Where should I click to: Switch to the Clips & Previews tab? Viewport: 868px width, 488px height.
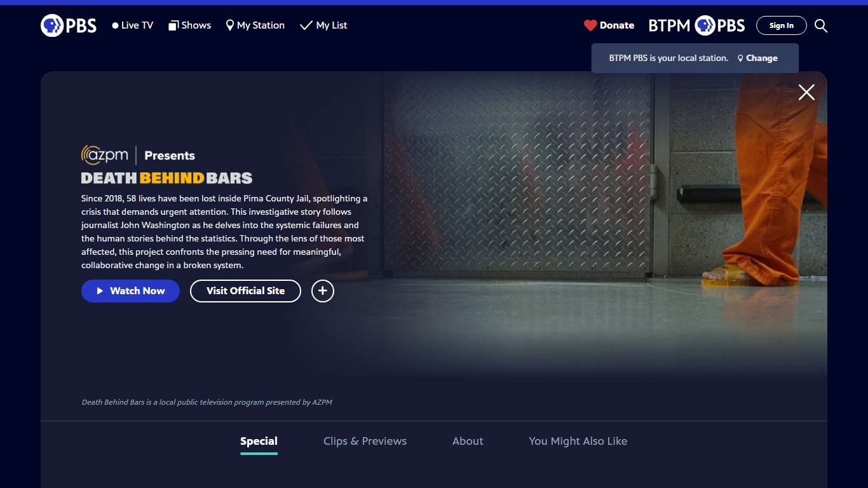click(x=365, y=441)
